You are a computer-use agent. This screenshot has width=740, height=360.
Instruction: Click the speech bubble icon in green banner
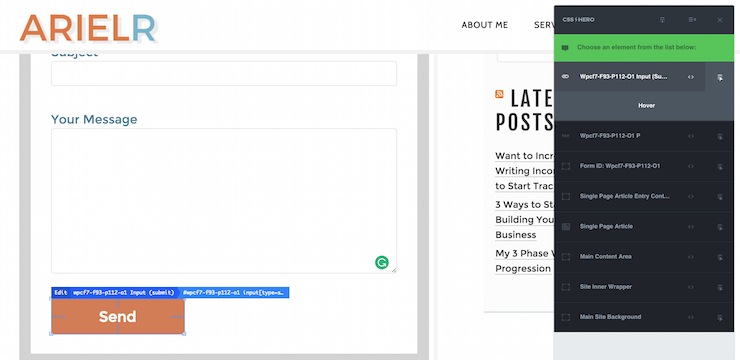tap(565, 48)
